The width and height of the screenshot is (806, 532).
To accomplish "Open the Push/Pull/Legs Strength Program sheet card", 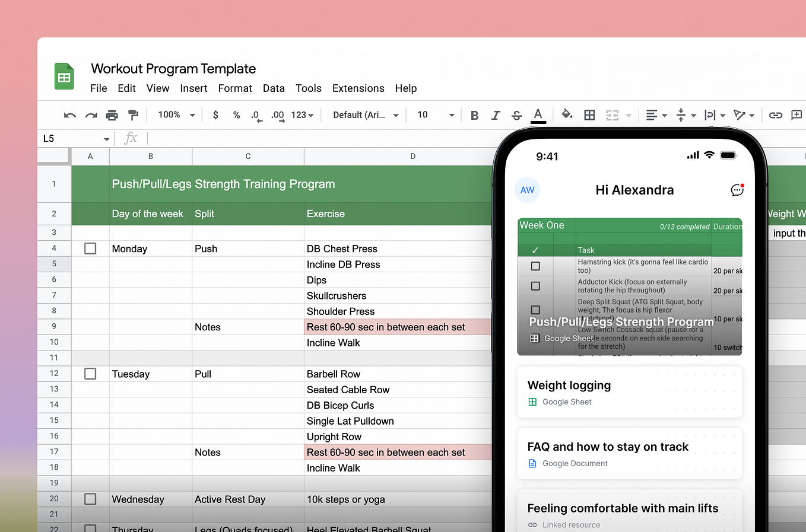I will [x=630, y=286].
